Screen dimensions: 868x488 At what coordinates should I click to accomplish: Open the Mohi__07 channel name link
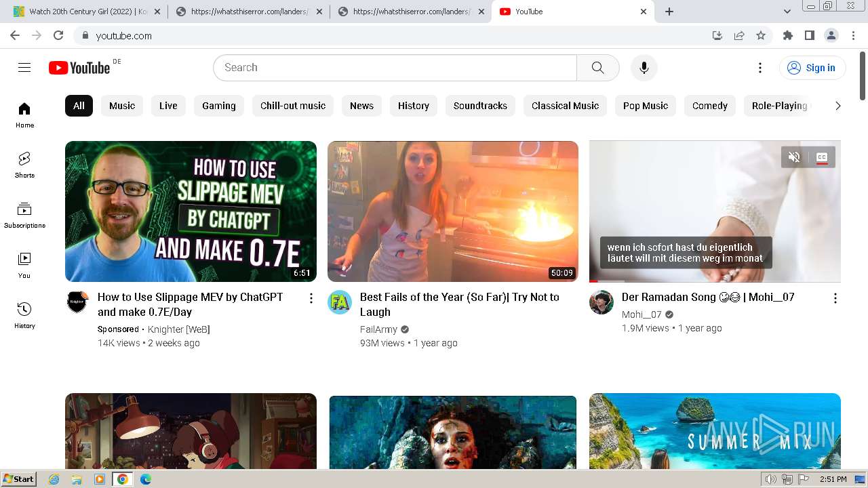[x=642, y=314]
